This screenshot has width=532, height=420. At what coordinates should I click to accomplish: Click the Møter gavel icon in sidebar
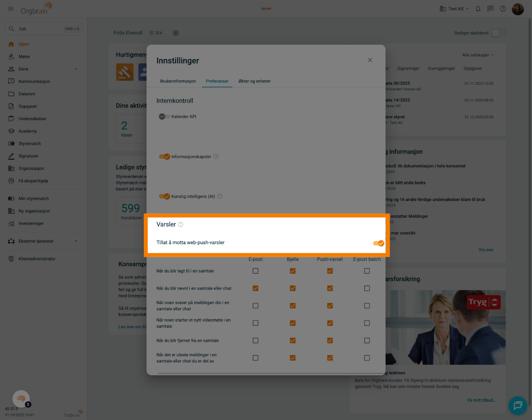click(x=11, y=57)
